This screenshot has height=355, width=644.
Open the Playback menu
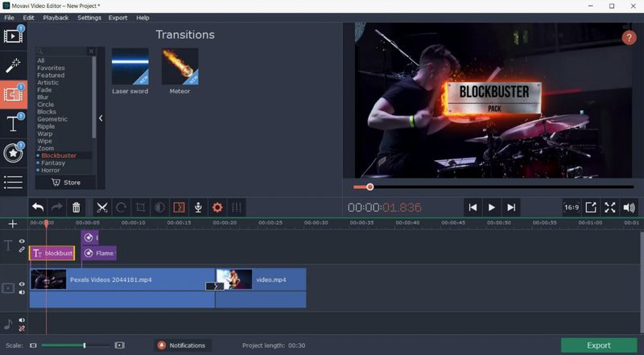point(56,18)
